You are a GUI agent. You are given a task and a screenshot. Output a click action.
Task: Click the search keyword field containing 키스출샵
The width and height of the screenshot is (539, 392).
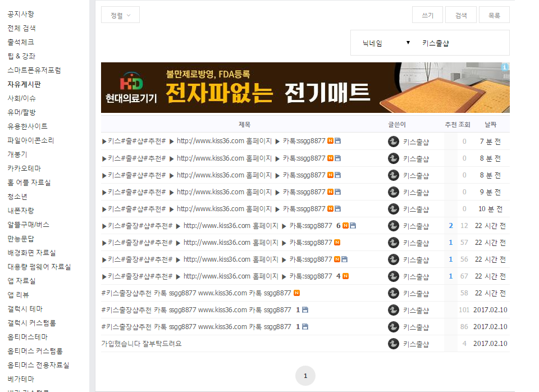coord(460,43)
